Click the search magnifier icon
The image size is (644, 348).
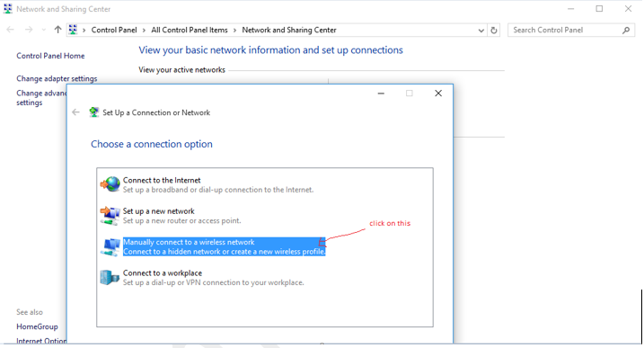[x=626, y=30]
